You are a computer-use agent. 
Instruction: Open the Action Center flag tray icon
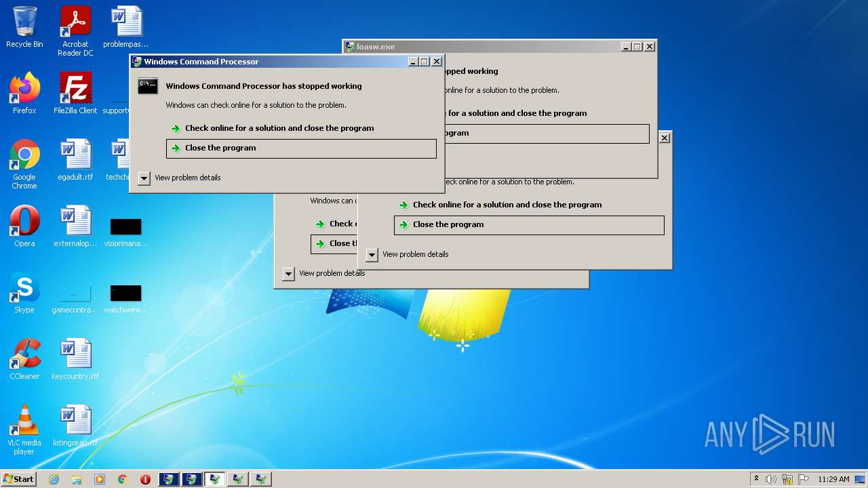pos(804,479)
